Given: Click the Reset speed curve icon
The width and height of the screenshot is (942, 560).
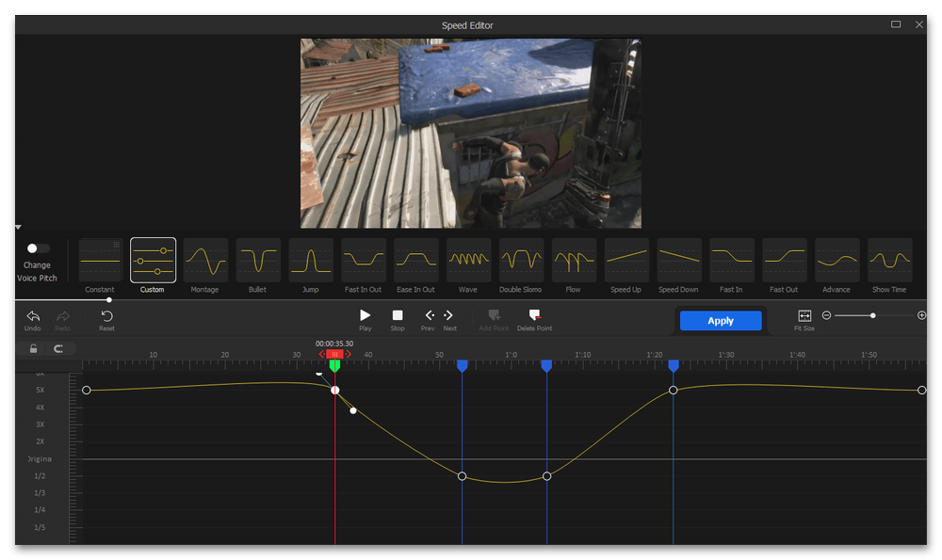Looking at the screenshot, I should coord(106,316).
